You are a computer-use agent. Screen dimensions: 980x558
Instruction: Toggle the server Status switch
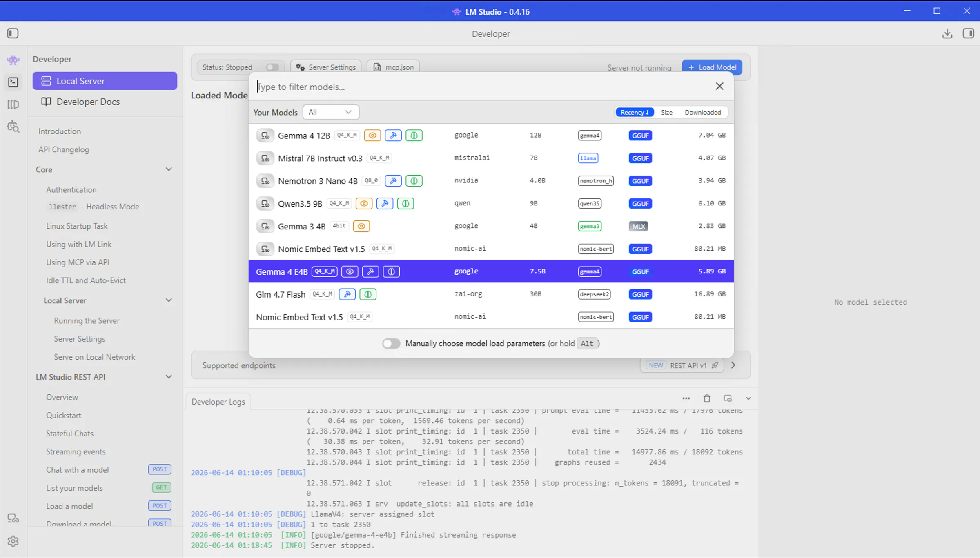[272, 67]
